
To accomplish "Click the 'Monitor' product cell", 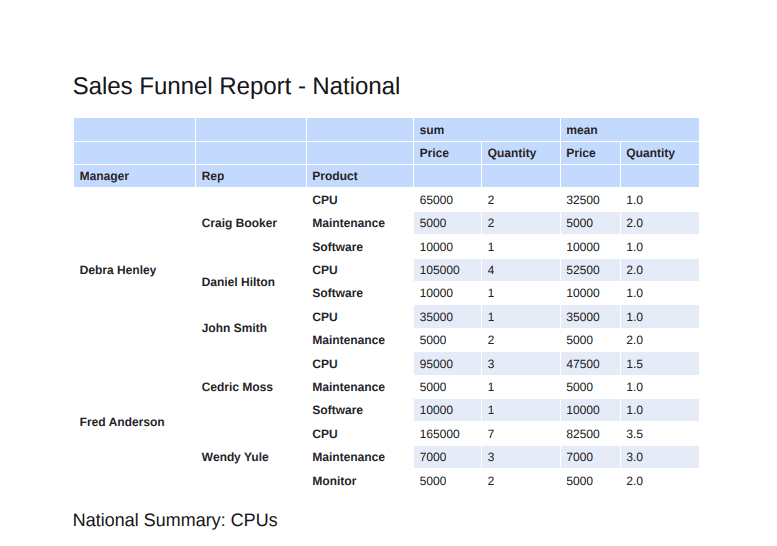I will point(334,481).
